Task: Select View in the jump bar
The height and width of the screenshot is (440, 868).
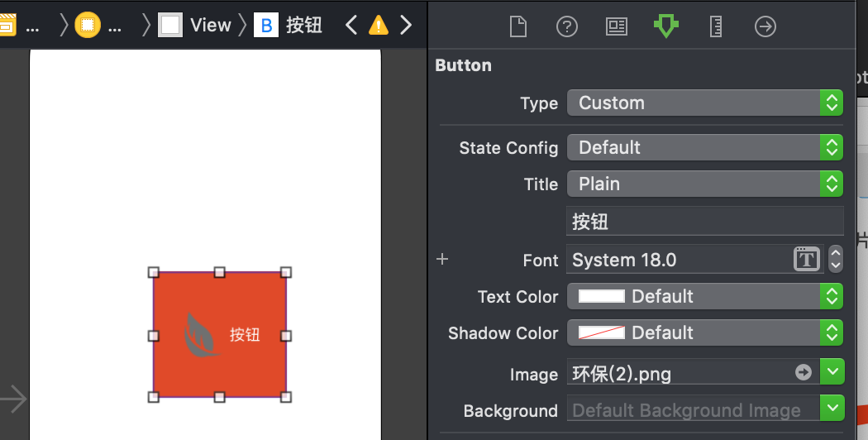Action: click(x=210, y=25)
